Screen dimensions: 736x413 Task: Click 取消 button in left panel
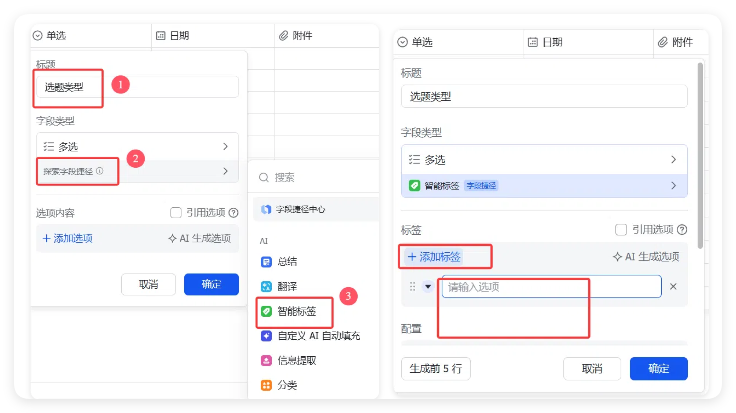148,284
